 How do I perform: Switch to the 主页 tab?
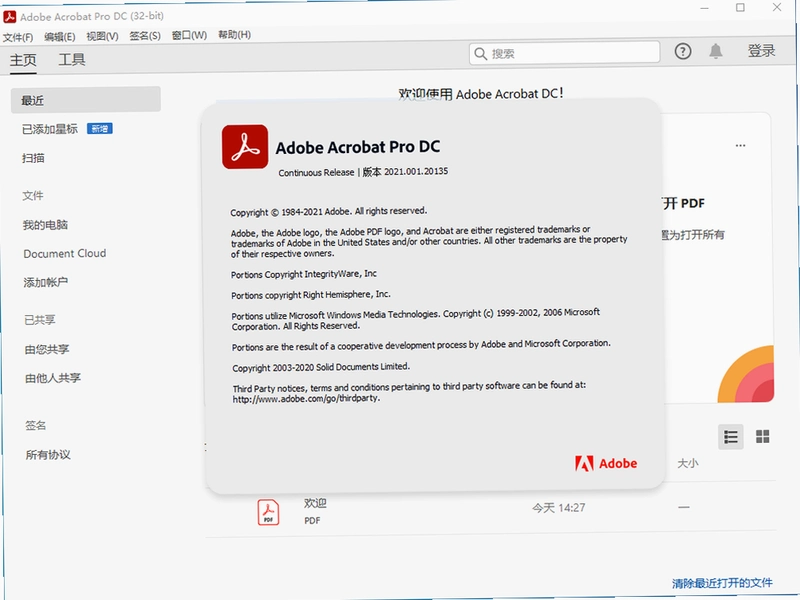point(23,60)
